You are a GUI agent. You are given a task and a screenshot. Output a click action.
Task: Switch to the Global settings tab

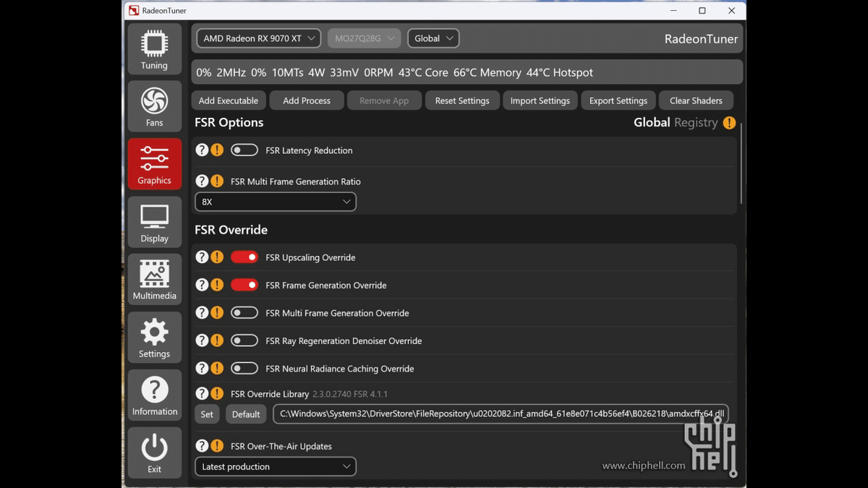tap(652, 123)
